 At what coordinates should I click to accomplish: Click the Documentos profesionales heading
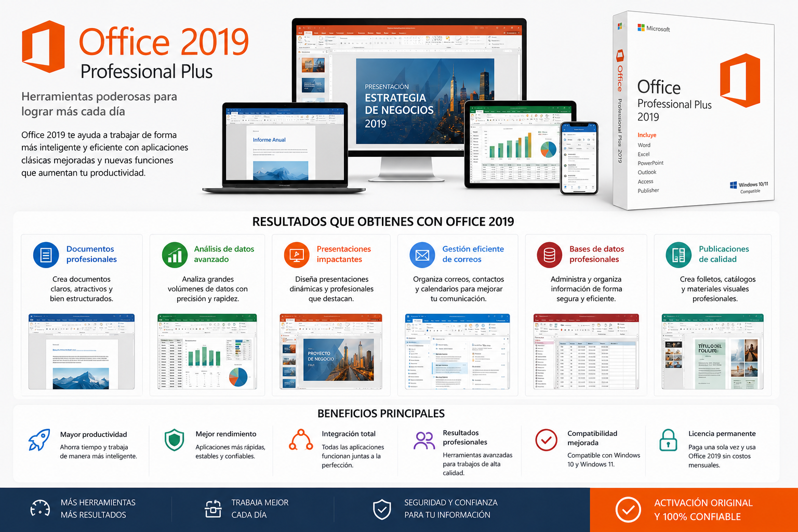[91, 254]
